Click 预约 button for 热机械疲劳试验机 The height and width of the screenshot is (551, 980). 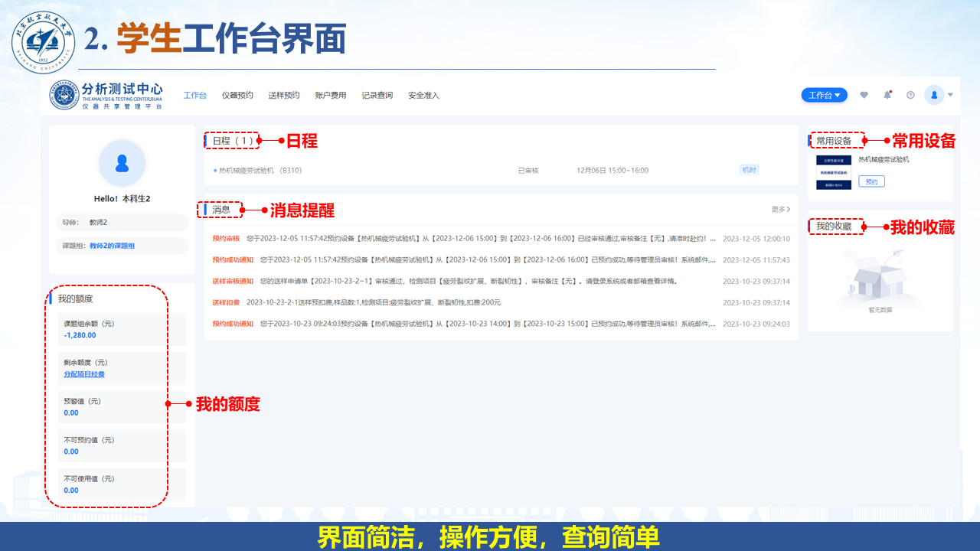pos(871,181)
